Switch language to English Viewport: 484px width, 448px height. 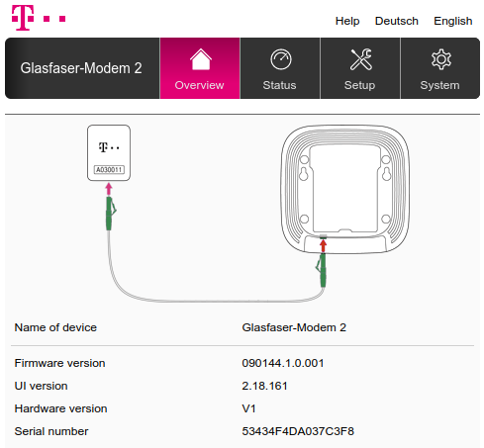tap(453, 21)
